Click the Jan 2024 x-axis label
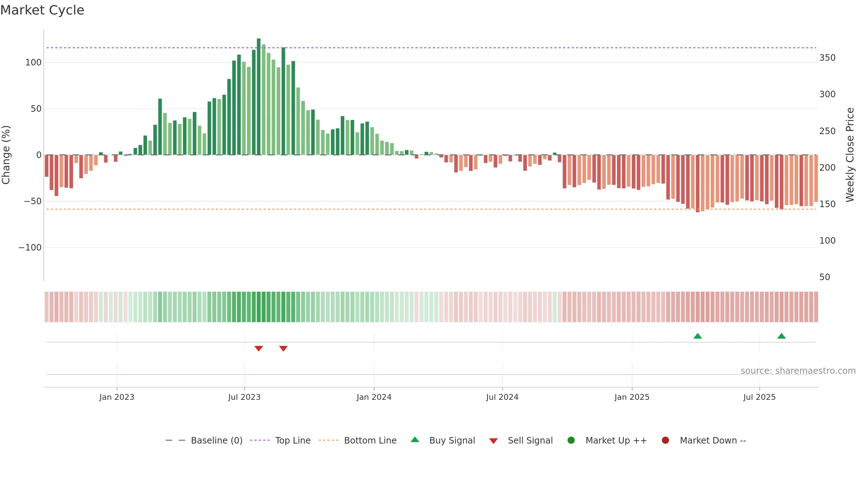 tap(374, 397)
